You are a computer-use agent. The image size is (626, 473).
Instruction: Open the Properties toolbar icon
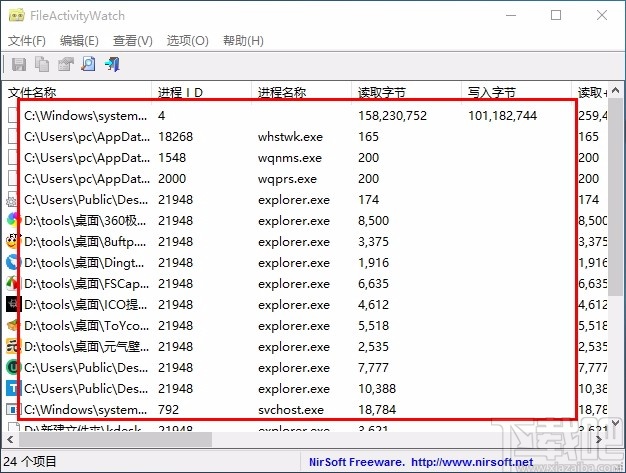pos(65,64)
